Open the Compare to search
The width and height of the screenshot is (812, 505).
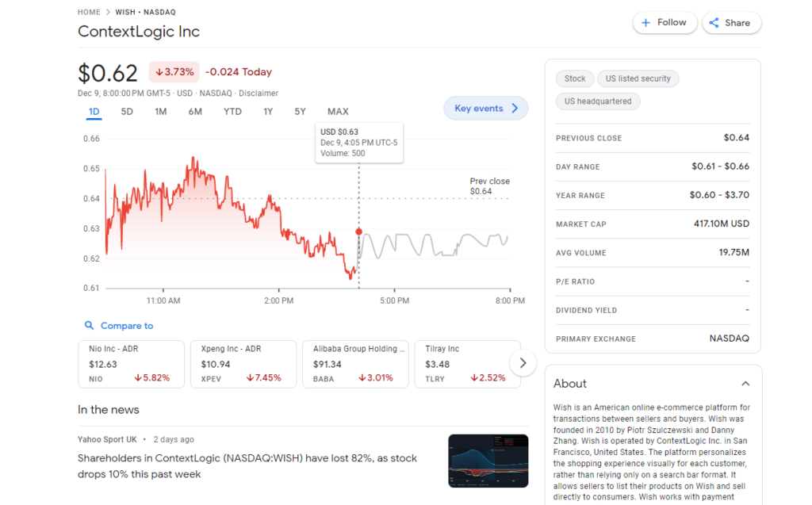[x=119, y=326]
